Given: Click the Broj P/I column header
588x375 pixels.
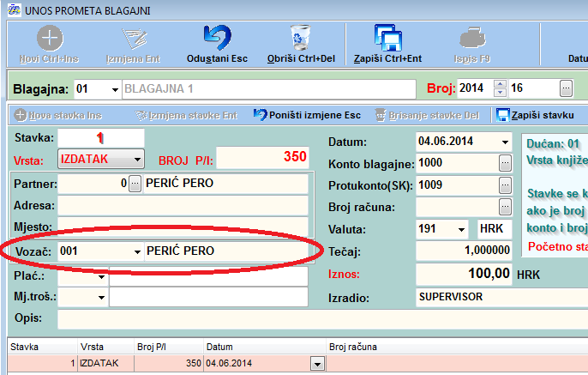Looking at the screenshot, I should [169, 347].
